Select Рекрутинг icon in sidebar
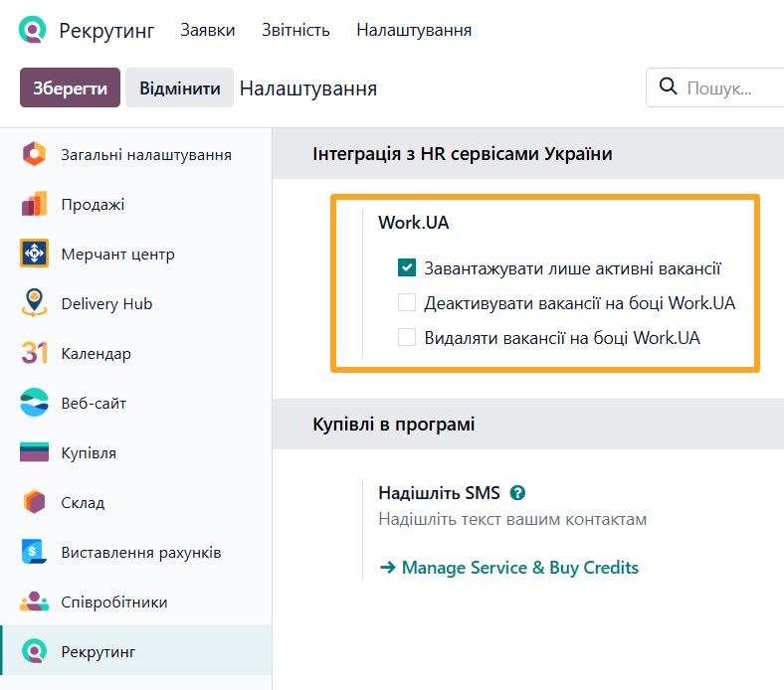This screenshot has width=784, height=690. (x=34, y=651)
